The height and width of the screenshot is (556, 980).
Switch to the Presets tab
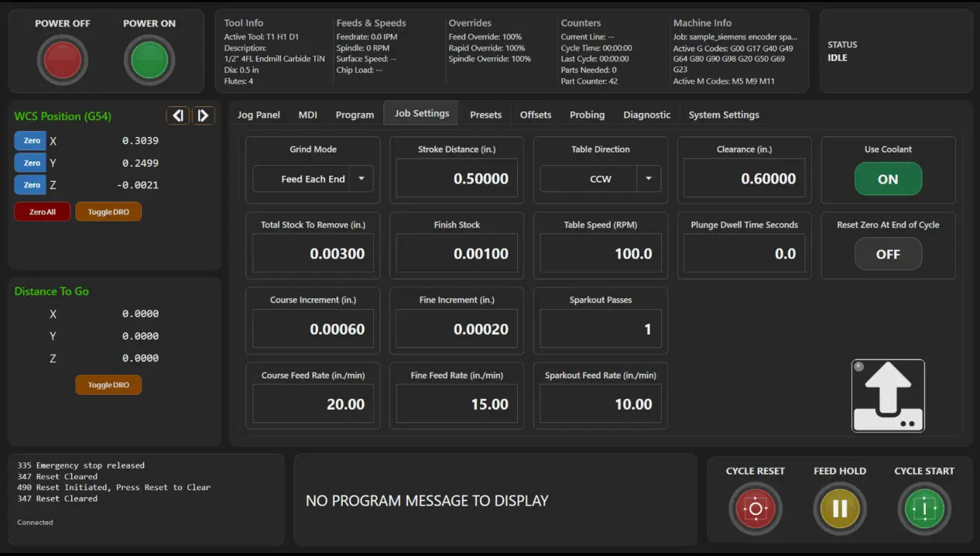pyautogui.click(x=486, y=115)
